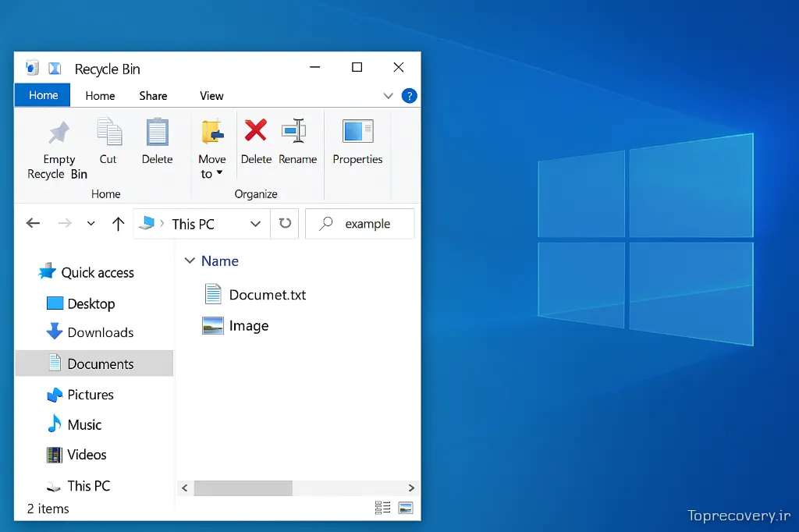Switch to the View ribbon tab
Screen dimensions: 799x532
211,95
